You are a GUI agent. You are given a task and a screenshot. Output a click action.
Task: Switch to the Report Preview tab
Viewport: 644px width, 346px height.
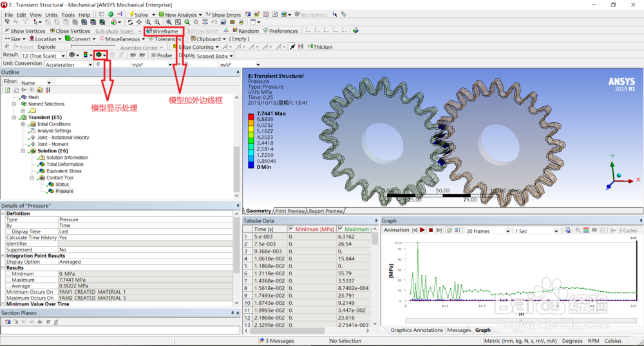pos(326,211)
